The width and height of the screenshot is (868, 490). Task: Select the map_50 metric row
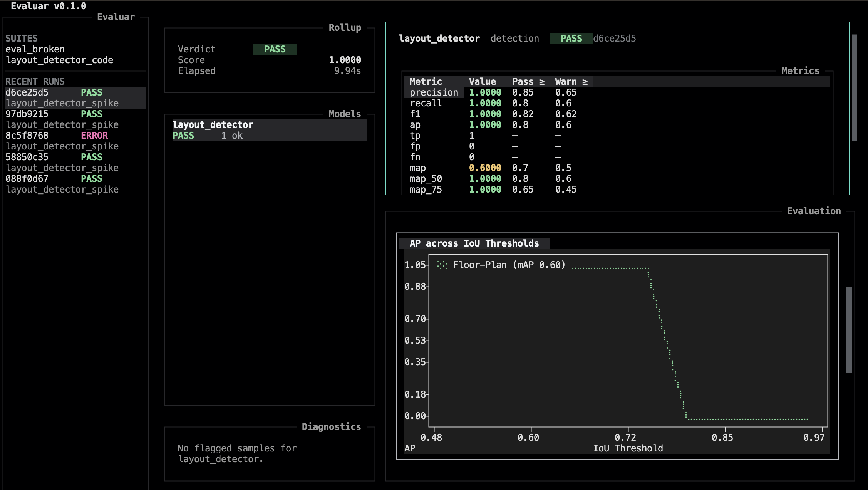(x=617, y=179)
